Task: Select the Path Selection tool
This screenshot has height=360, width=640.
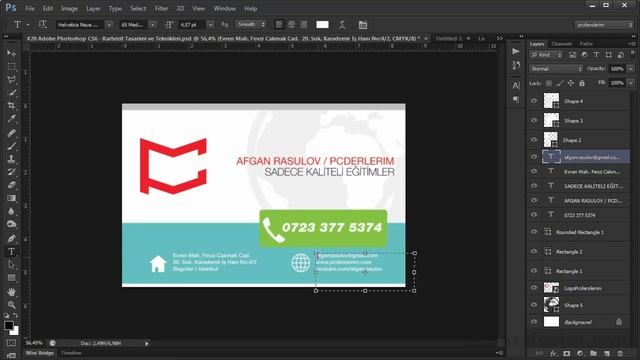Action: pos(11,264)
